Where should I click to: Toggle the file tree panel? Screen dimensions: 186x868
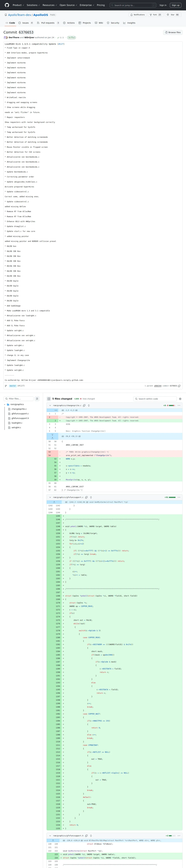coord(49,399)
